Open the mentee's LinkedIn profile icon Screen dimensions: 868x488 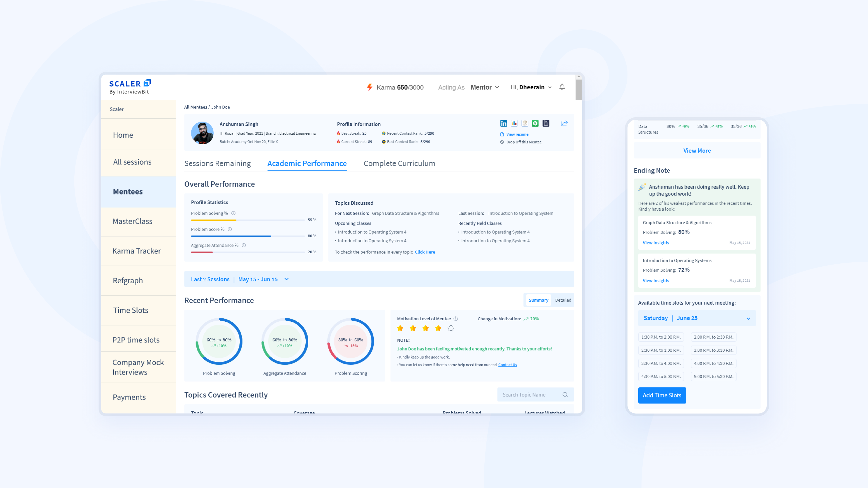pos(503,123)
